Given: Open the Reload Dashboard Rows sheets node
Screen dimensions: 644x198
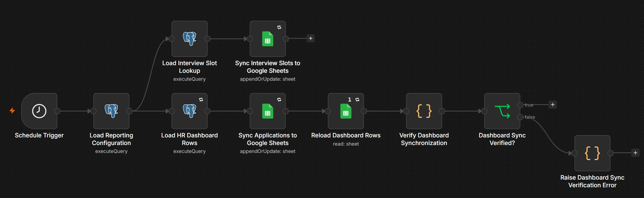Looking at the screenshot, I should click(346, 111).
